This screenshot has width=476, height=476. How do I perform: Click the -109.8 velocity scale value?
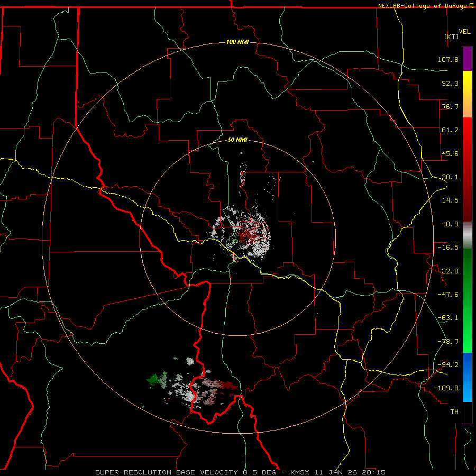point(446,388)
